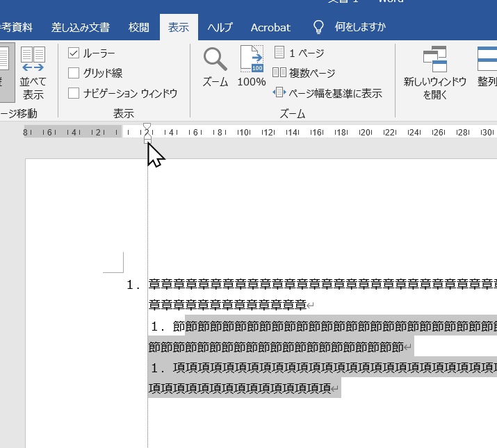Switch to the 校閲 review tab
This screenshot has height=448, width=497.
pyautogui.click(x=139, y=27)
